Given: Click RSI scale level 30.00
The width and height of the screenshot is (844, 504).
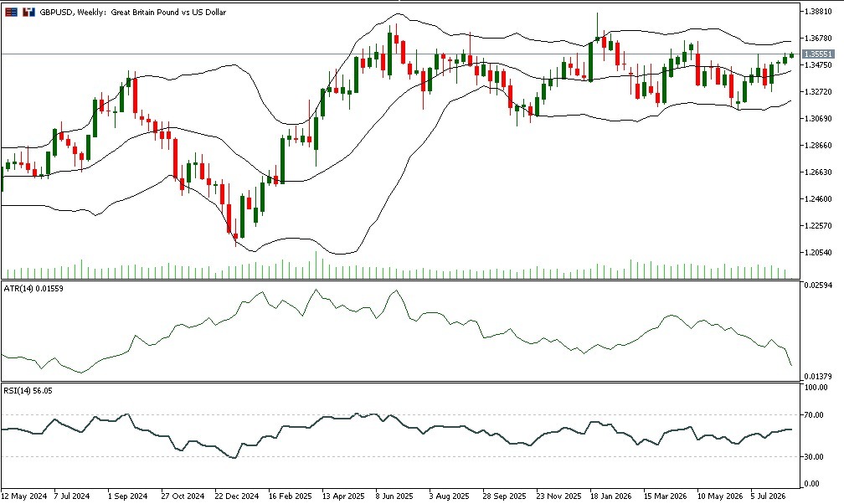Looking at the screenshot, I should coord(815,456).
